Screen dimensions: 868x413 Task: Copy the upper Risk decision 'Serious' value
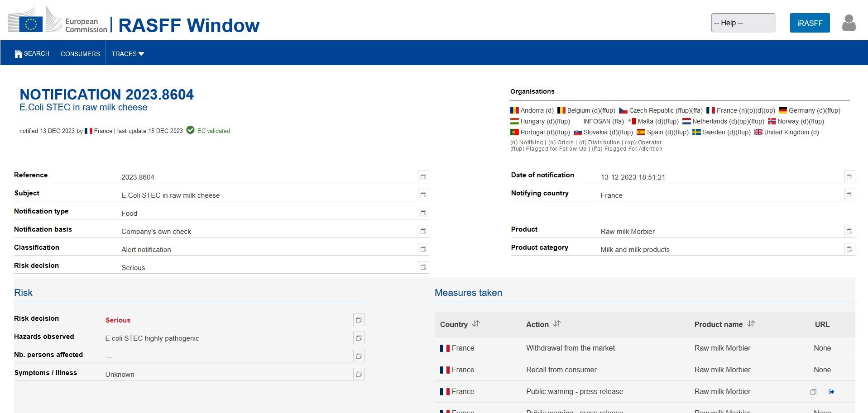423,267
